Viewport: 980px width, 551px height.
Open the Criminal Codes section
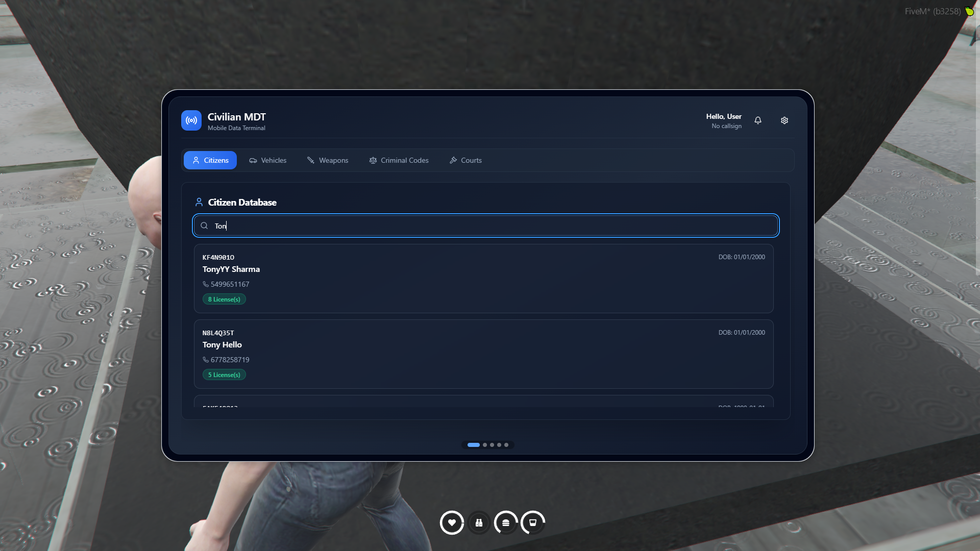(x=399, y=160)
